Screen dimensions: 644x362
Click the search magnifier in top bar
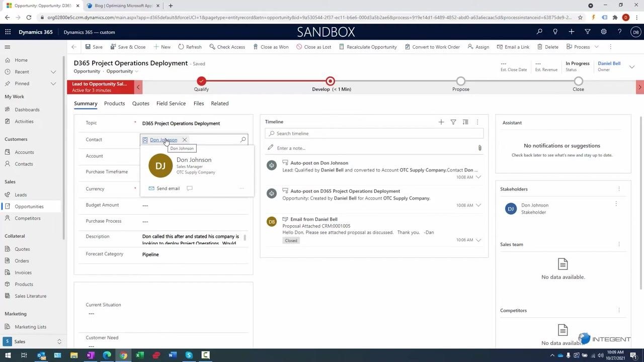539,32
